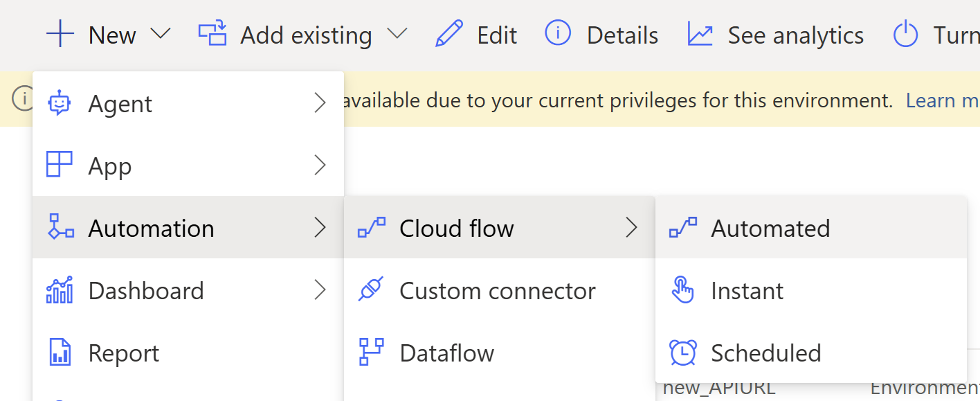Open the Cloud flow menu entry
Viewport: 980px width, 401px height.
pos(457,228)
